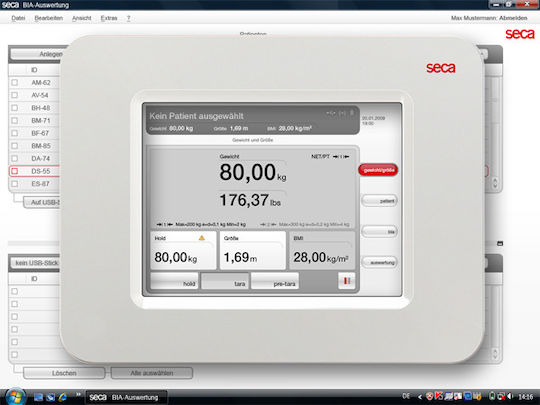Open the Ansicht menu
The width and height of the screenshot is (540, 405).
(x=82, y=18)
